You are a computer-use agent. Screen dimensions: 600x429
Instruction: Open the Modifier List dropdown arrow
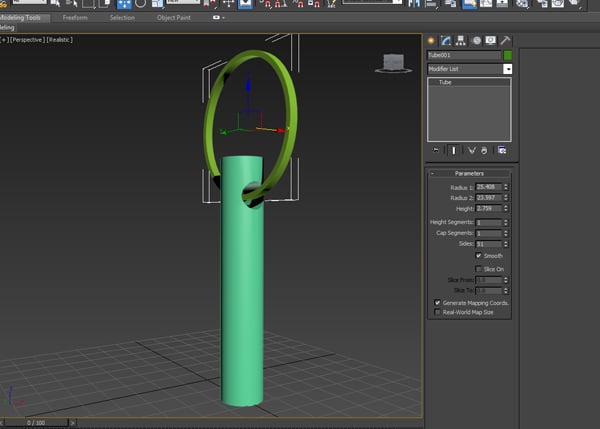click(x=507, y=69)
